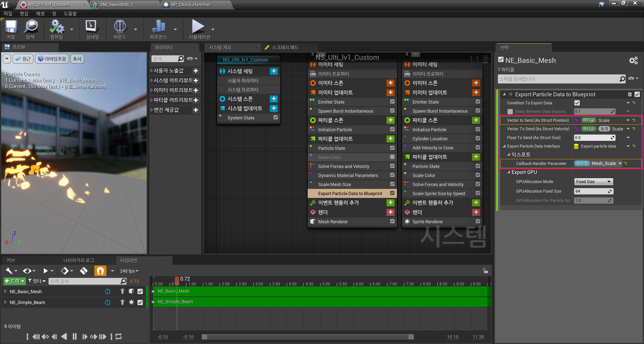Screen dimensions: 644x344
Task: Expand the 사용자 노출값 parameter group
Action: [x=151, y=71]
